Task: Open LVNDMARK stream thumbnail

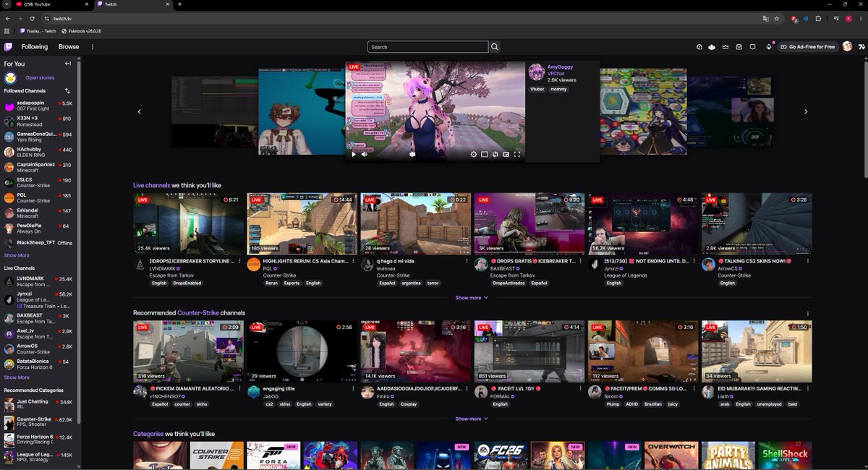Action: [188, 224]
